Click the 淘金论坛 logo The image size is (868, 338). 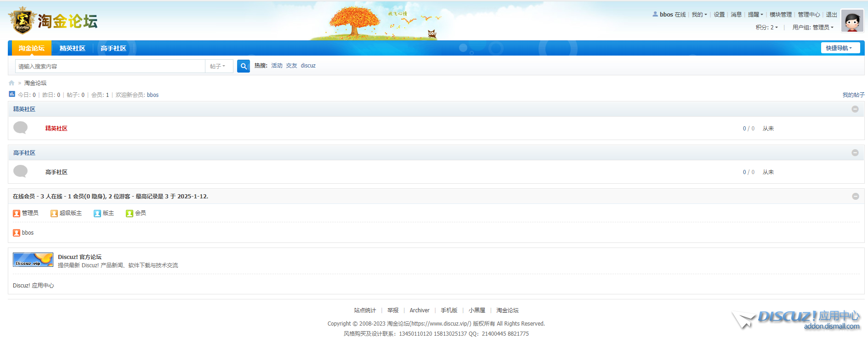[x=53, y=21]
